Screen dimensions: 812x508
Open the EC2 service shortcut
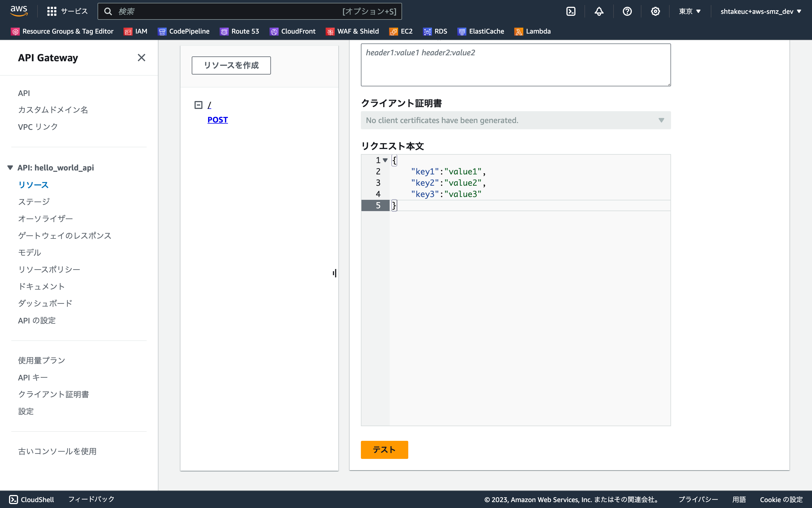tap(401, 31)
